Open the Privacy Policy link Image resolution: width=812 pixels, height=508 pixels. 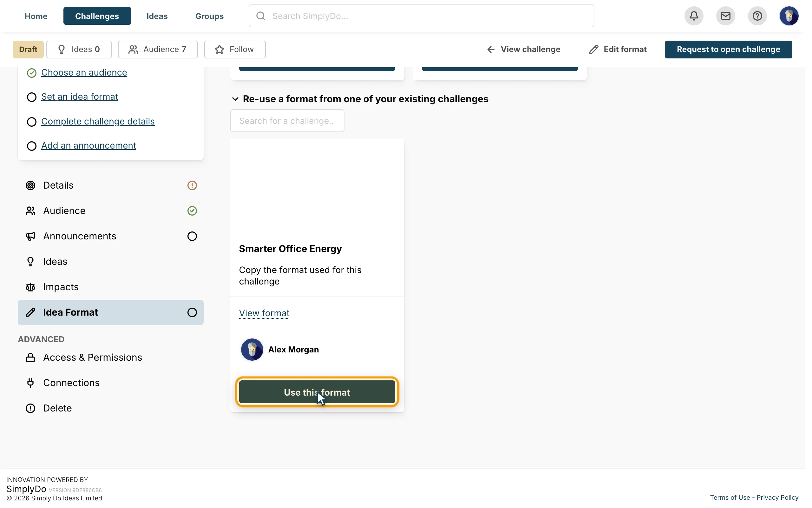[x=777, y=498]
